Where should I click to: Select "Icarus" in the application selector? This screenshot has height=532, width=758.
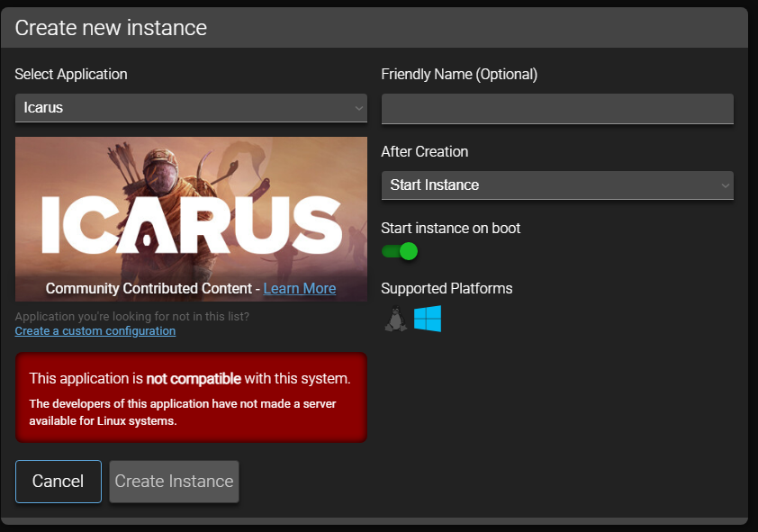(x=191, y=107)
